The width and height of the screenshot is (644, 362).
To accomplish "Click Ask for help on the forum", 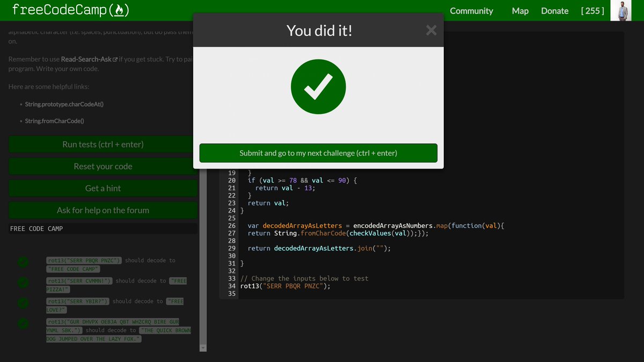I will tap(103, 210).
